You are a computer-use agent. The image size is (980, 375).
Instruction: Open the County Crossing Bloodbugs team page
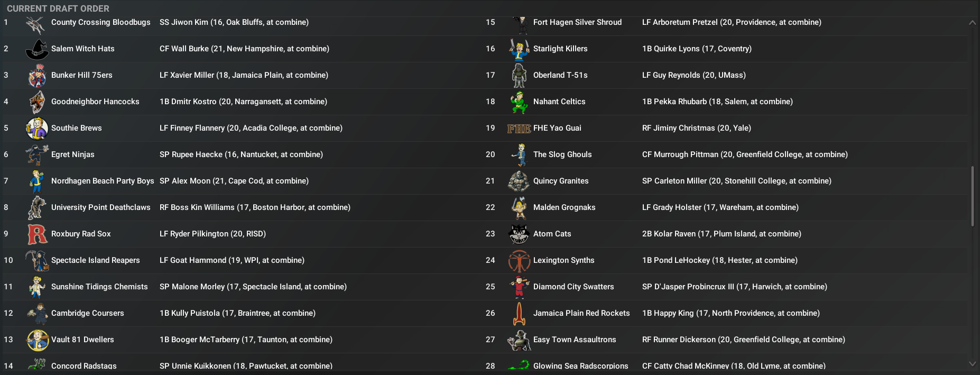click(x=100, y=22)
